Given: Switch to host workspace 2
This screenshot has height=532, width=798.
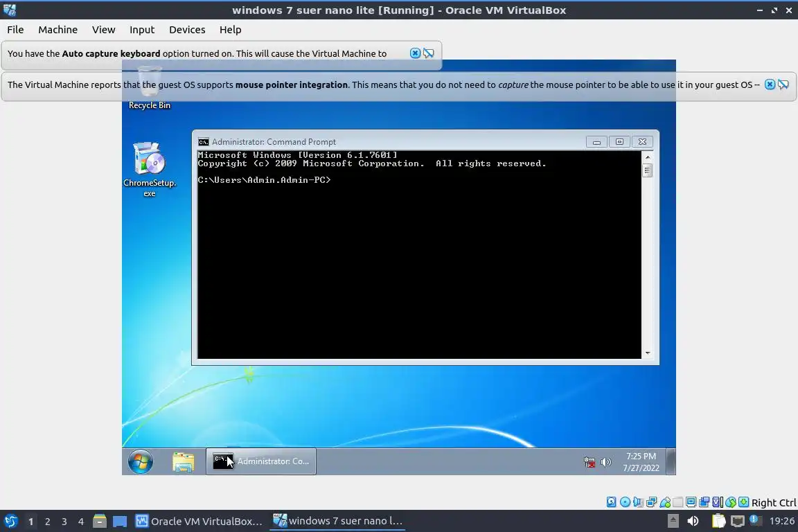Looking at the screenshot, I should click(47, 522).
